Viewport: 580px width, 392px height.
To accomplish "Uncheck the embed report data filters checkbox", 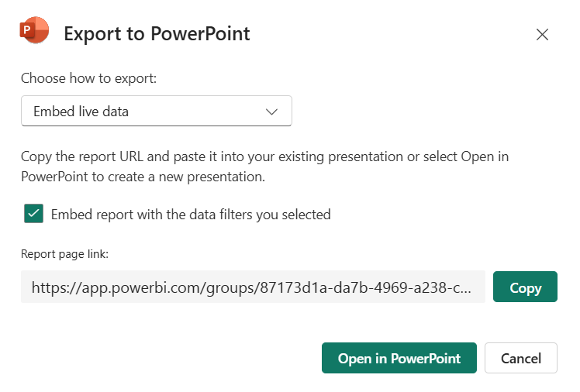I will point(33,214).
